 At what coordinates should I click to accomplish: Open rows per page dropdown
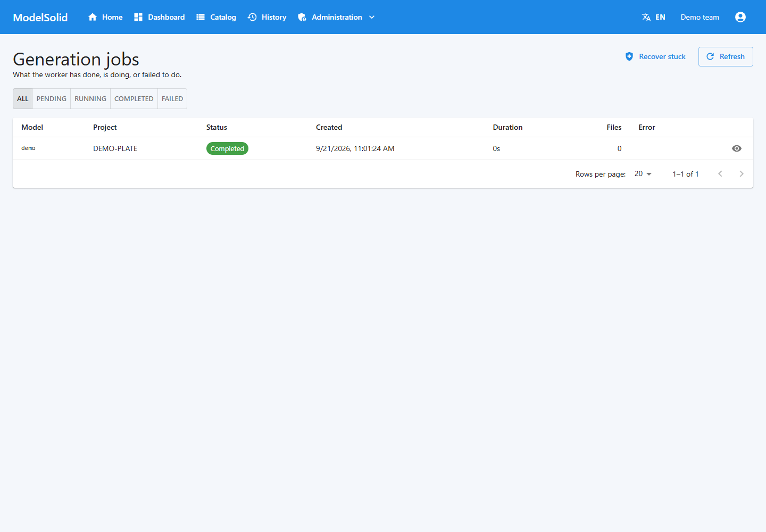pyautogui.click(x=643, y=174)
